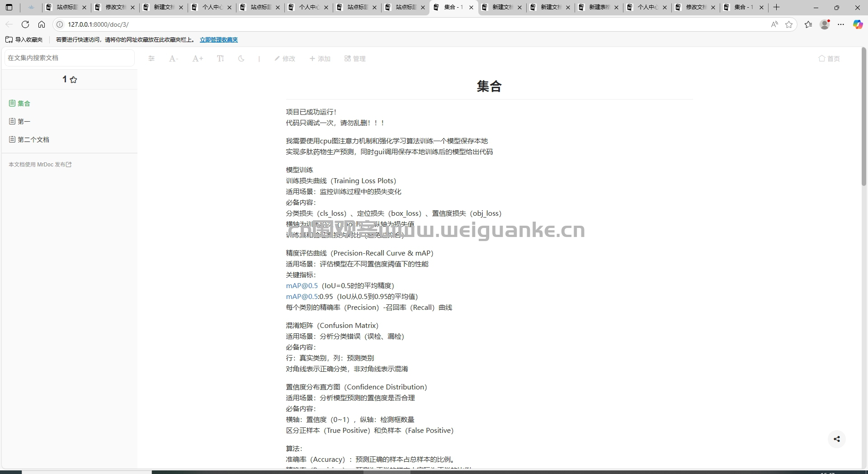This screenshot has height=474, width=868.
Task: Open 管理 in the document toolbar
Action: point(355,58)
